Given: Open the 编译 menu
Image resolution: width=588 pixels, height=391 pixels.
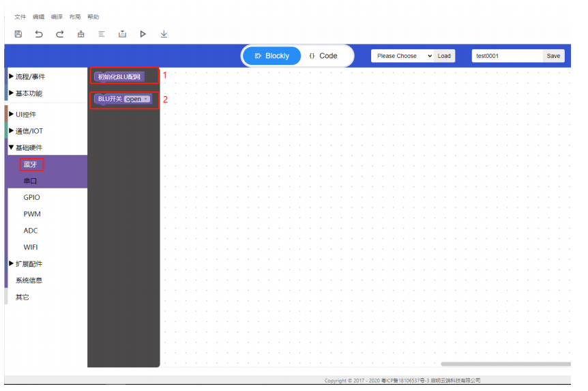Looking at the screenshot, I should (57, 17).
